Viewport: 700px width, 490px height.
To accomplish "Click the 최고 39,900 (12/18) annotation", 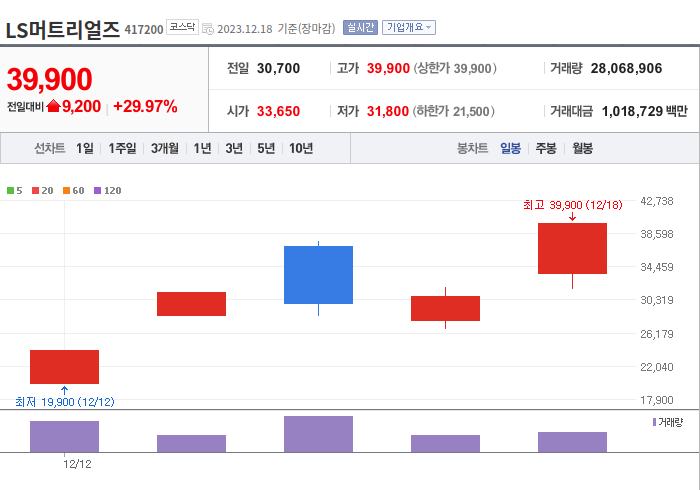I will tap(572, 205).
